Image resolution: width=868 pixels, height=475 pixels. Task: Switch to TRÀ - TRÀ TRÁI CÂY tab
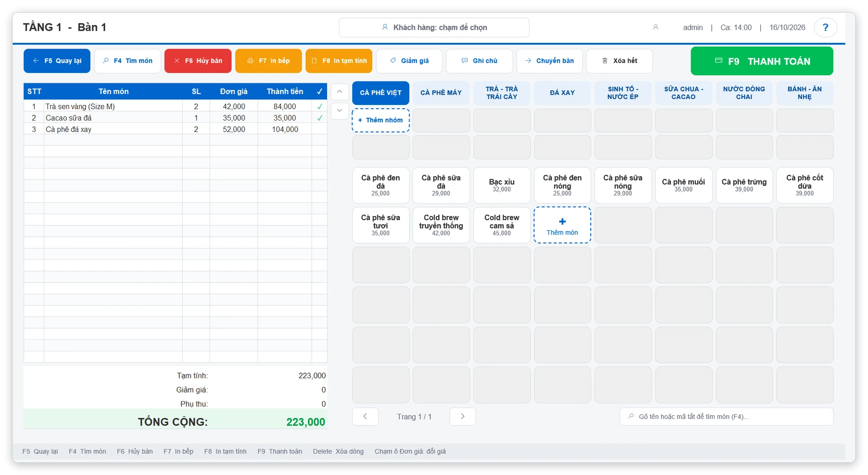click(x=502, y=93)
